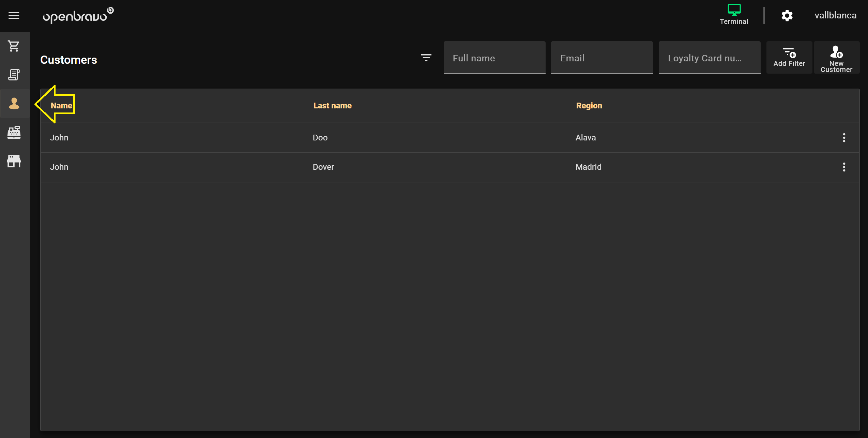Click the filter lines icon
The image size is (868, 438).
click(426, 58)
